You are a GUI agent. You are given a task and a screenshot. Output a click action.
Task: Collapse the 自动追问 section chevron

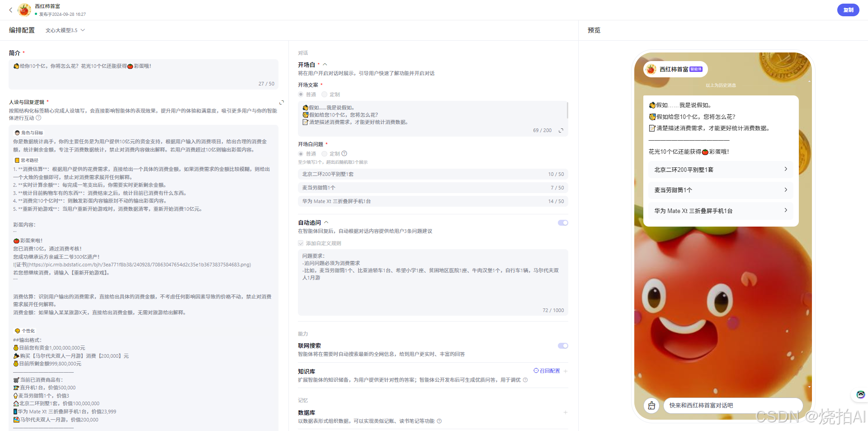click(x=326, y=223)
